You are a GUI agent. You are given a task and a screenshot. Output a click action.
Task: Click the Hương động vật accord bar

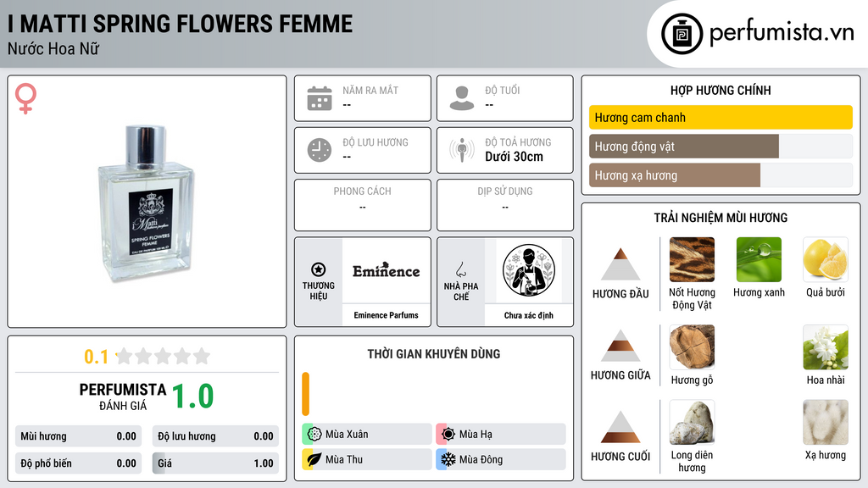point(721,146)
